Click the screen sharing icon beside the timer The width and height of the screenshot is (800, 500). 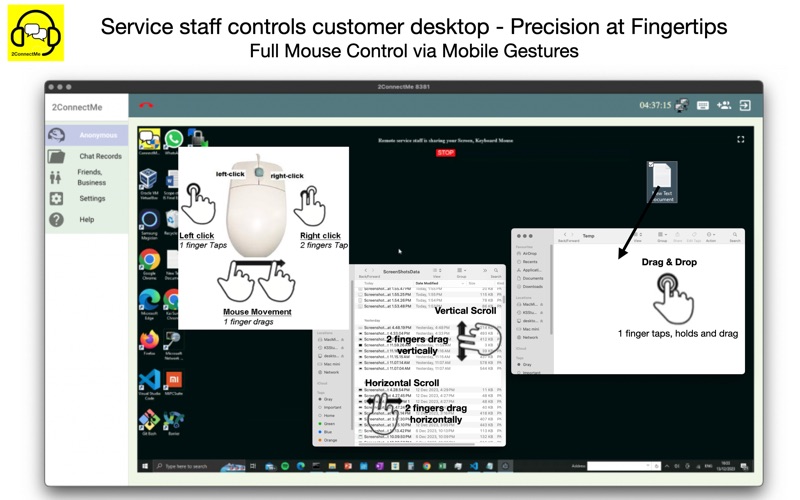click(x=682, y=106)
